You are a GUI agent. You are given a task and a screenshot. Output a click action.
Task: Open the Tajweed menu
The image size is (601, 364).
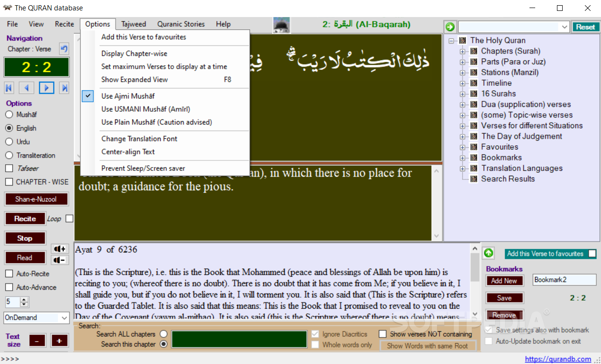[134, 24]
